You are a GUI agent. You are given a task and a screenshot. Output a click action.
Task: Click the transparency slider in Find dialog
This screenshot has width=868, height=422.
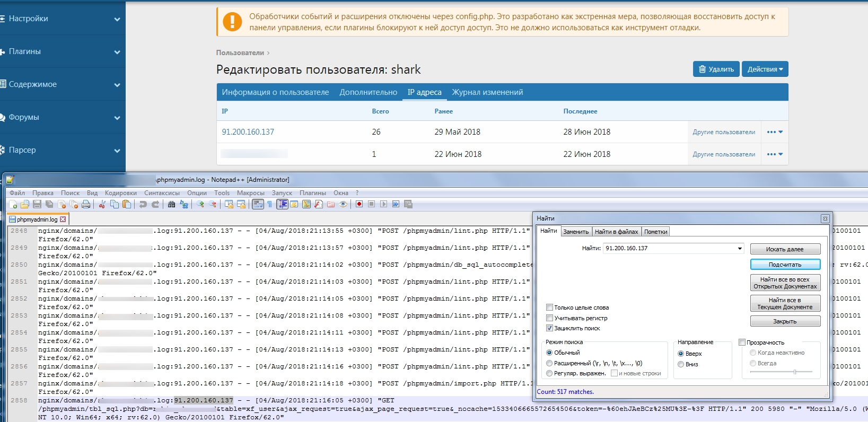pyautogui.click(x=794, y=372)
